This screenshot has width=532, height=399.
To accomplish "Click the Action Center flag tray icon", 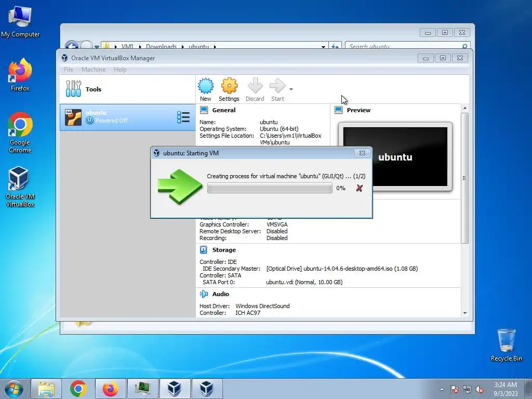I will point(455,389).
